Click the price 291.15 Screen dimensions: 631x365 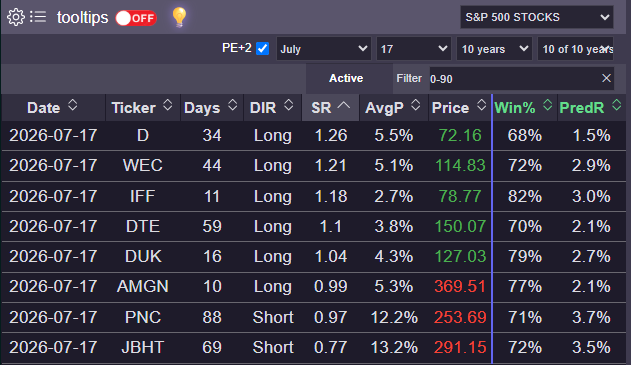coord(460,347)
